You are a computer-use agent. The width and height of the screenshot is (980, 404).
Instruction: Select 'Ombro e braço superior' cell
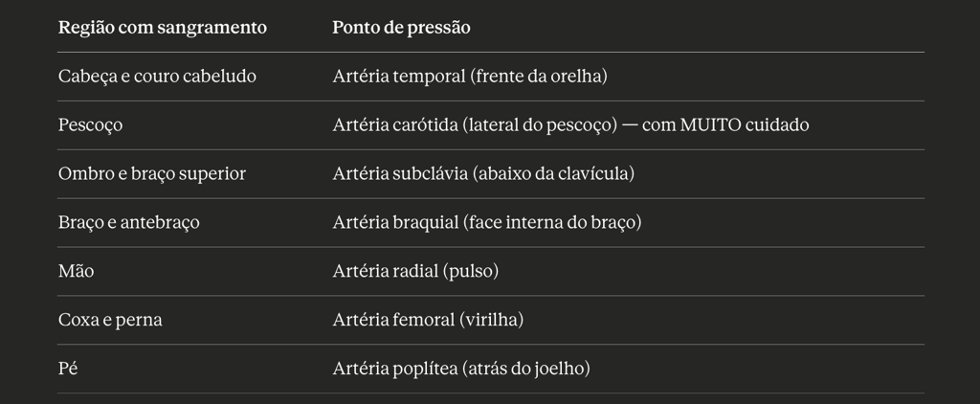pos(151,174)
